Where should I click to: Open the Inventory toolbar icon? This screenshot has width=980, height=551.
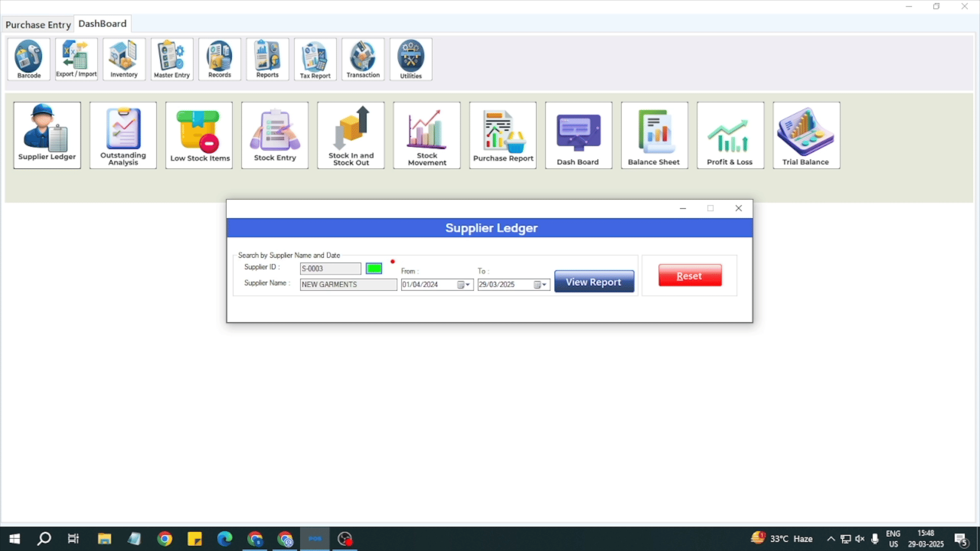click(x=124, y=59)
